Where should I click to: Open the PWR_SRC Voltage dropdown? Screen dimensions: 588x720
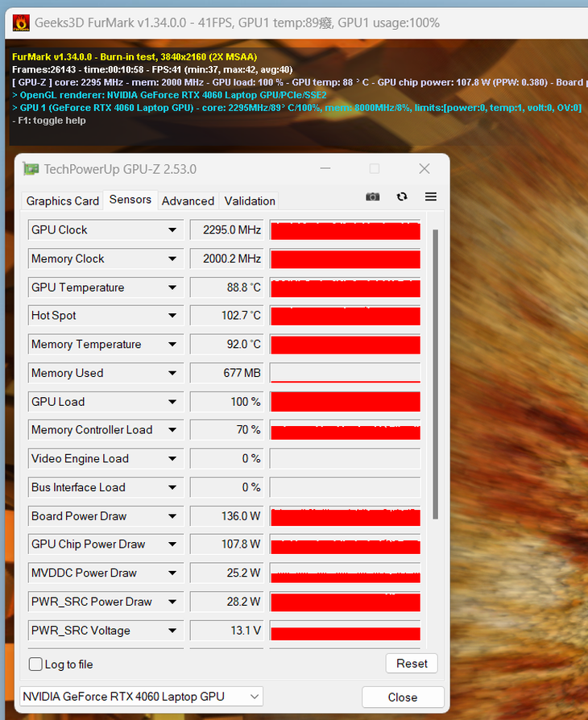pyautogui.click(x=172, y=631)
